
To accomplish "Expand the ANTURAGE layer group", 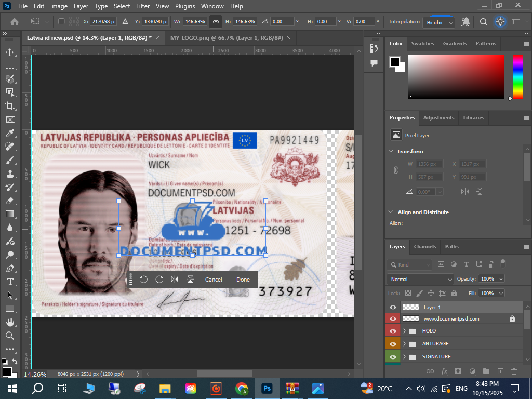I will click(405, 344).
